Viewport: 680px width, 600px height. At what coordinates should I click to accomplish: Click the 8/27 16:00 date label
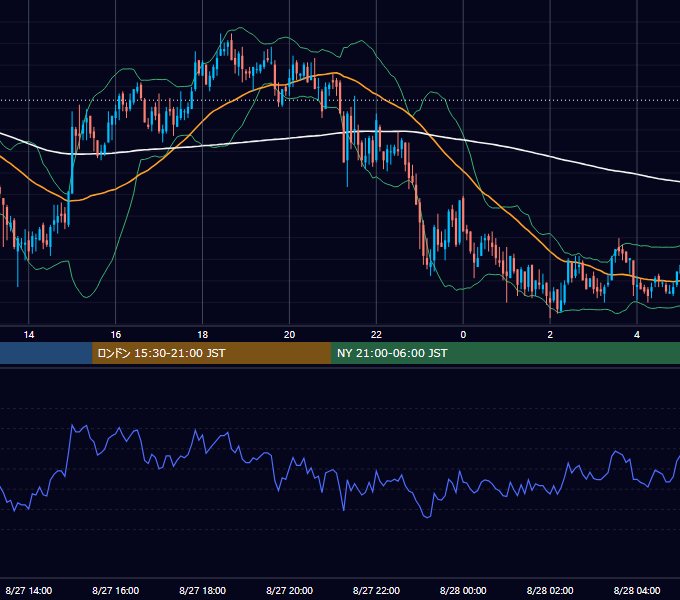[x=116, y=590]
